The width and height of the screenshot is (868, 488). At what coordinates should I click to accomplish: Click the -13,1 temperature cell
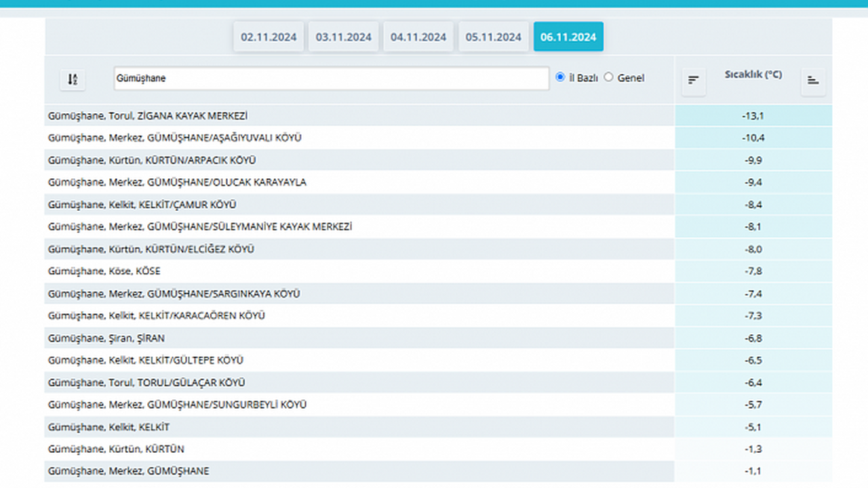753,116
